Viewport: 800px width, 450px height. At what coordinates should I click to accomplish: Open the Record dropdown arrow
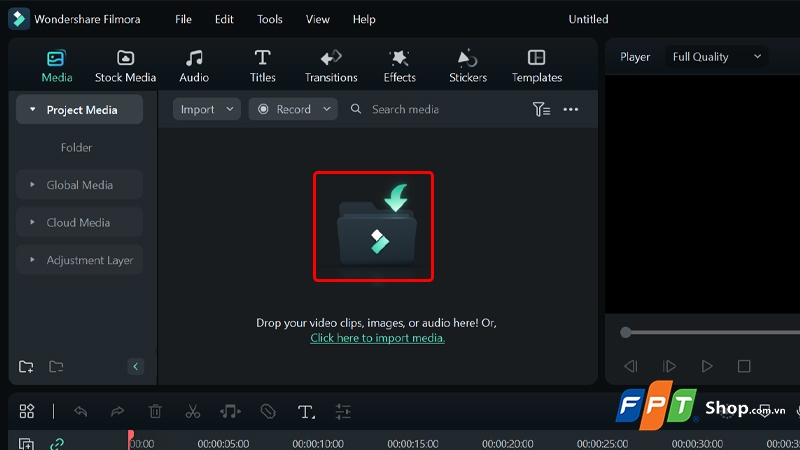327,109
